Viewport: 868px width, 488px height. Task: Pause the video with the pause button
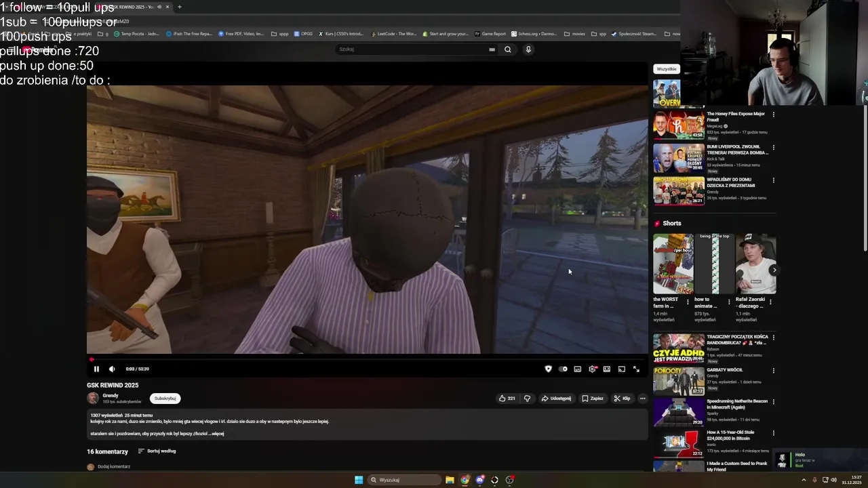pos(96,369)
